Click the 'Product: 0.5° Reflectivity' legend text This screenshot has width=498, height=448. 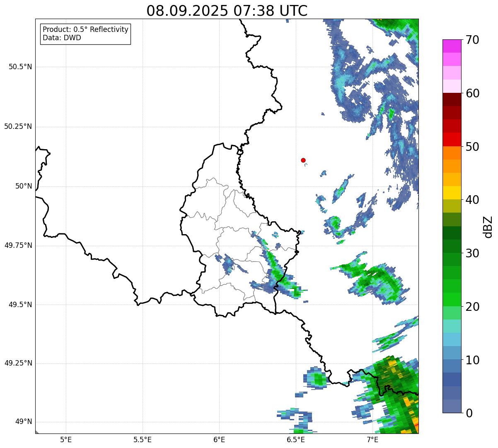[85, 29]
